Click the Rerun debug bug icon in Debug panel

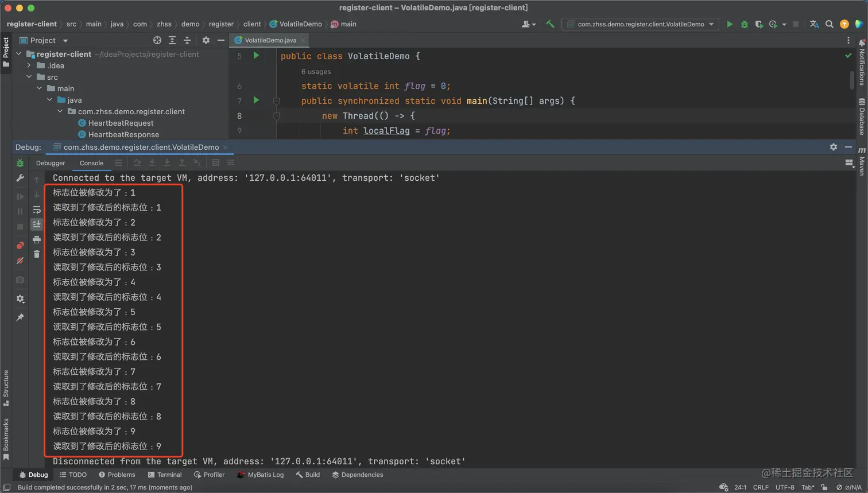pyautogui.click(x=20, y=163)
